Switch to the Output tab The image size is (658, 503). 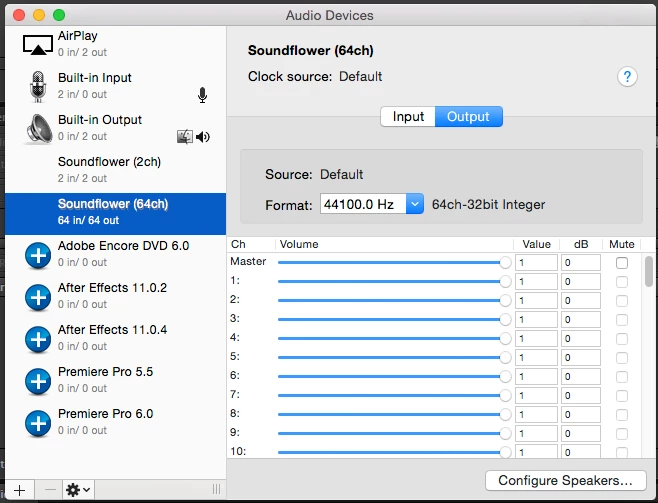[x=468, y=117]
